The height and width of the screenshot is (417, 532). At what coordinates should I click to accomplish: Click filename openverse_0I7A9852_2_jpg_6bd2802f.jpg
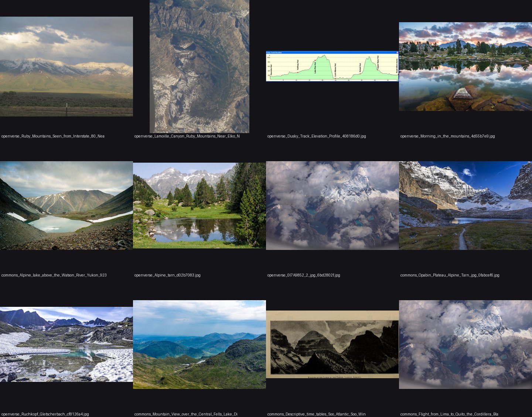(304, 275)
